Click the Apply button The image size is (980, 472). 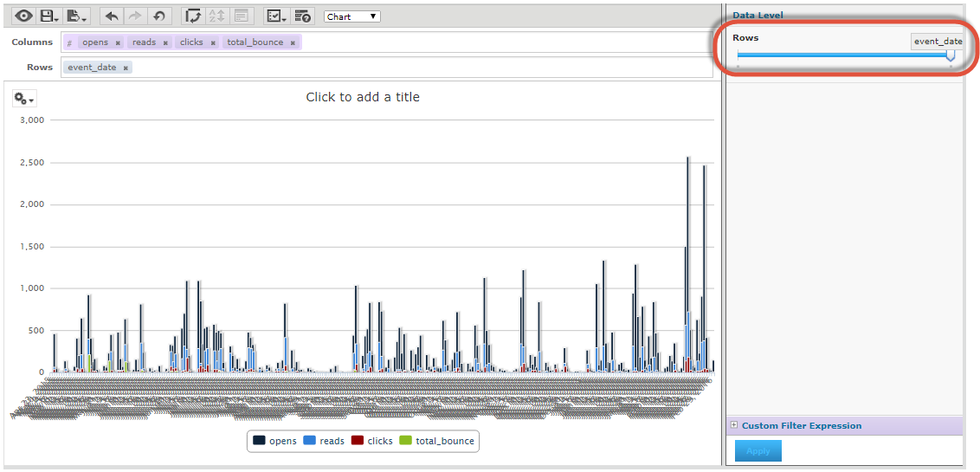(x=758, y=450)
